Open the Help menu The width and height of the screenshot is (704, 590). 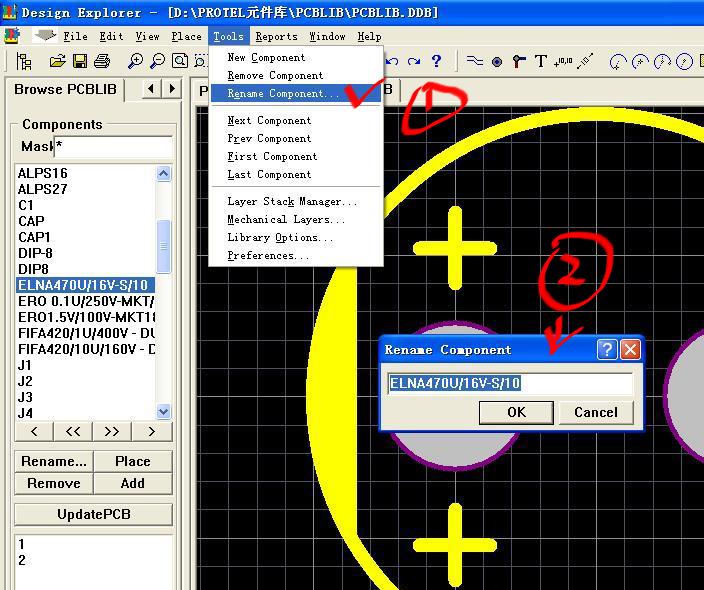tap(370, 36)
